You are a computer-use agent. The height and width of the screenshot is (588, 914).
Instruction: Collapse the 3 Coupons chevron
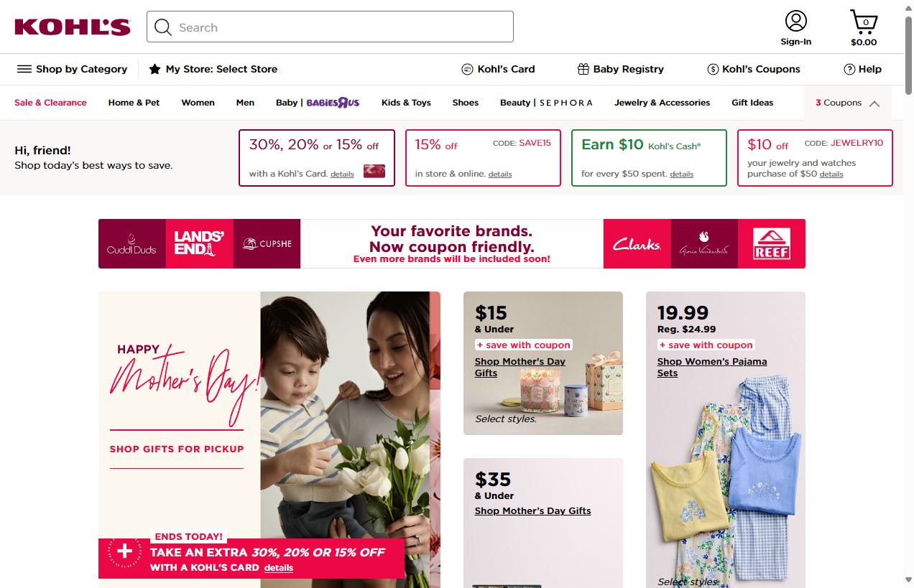point(874,103)
